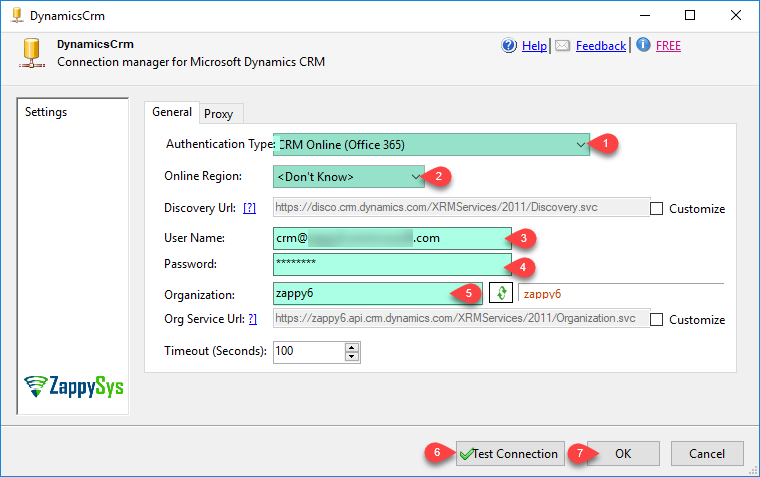Open the Feedback link
This screenshot has width=760, height=477.
click(601, 46)
